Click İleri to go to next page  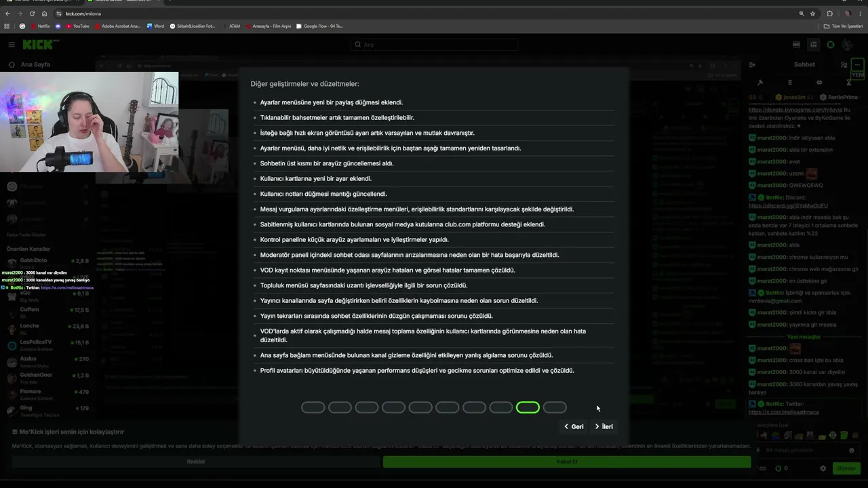[x=604, y=427]
